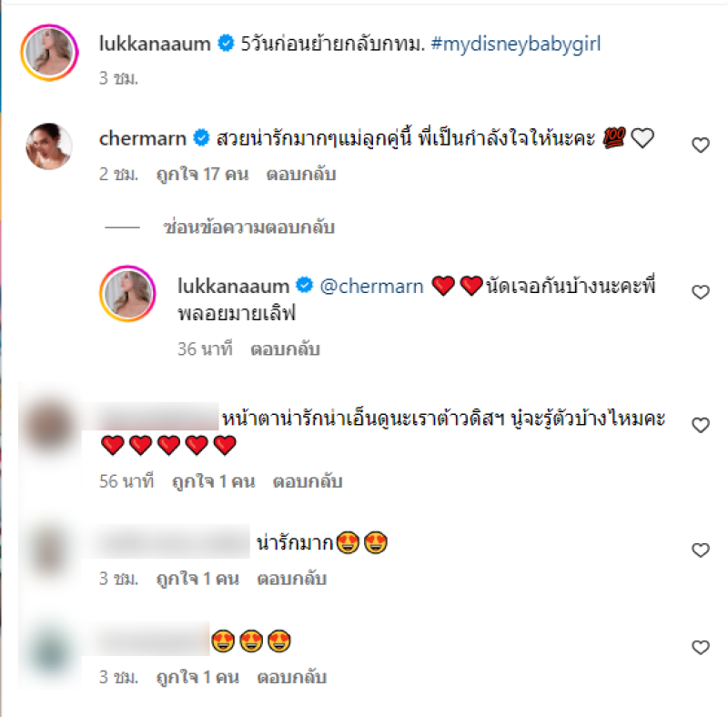Like chermarn's comment with the heart icon
Screen dimensions: 728x717
coord(701,146)
